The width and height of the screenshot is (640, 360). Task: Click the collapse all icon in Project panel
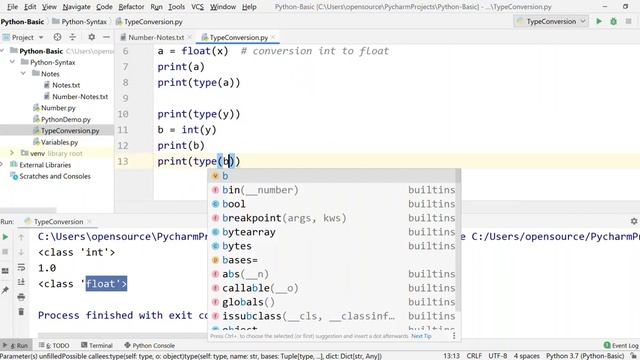pos(73,37)
